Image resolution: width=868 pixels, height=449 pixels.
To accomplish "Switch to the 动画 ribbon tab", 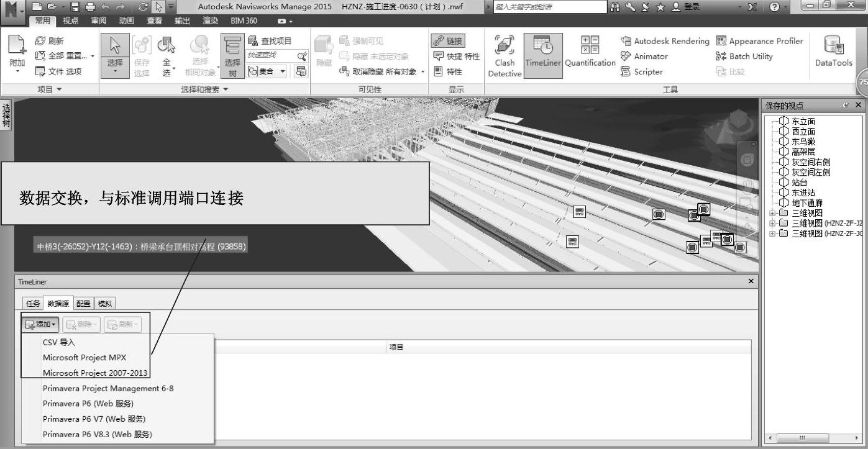I will click(127, 20).
